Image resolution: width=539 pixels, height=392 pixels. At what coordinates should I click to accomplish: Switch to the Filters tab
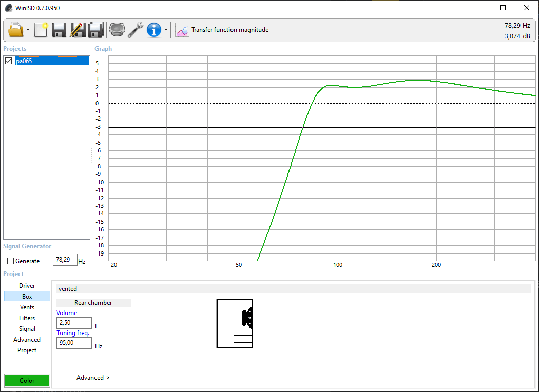tap(27, 318)
